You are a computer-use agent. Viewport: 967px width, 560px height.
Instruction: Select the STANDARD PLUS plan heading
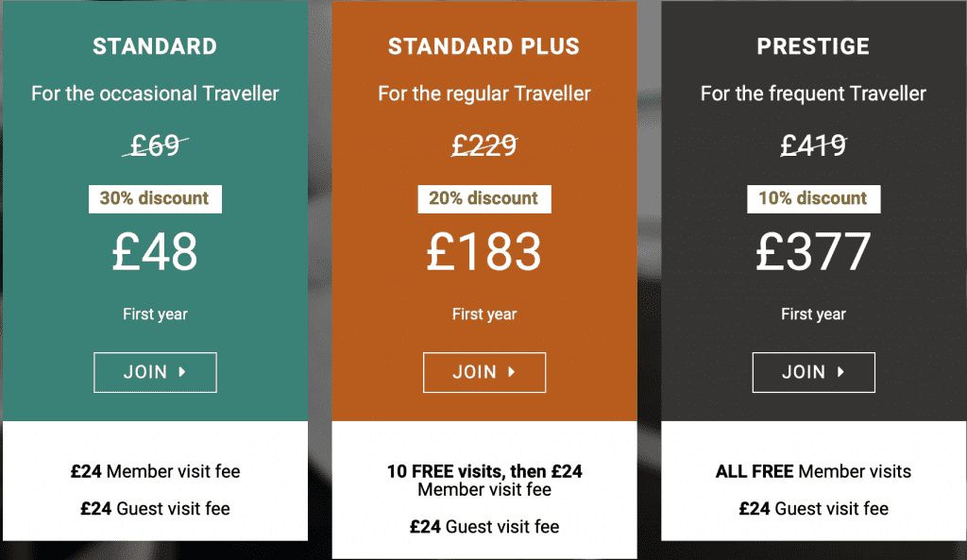pos(483,46)
